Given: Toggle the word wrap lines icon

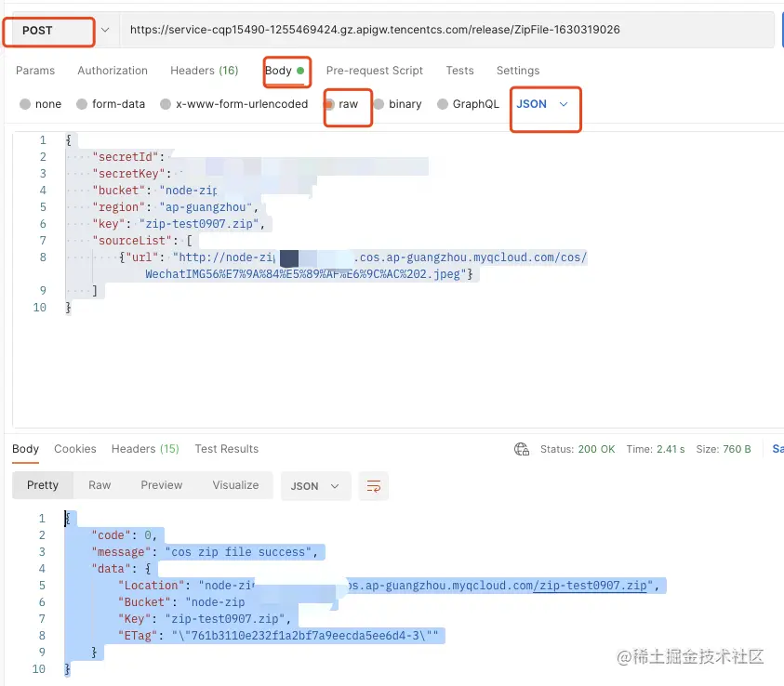Looking at the screenshot, I should [x=374, y=486].
